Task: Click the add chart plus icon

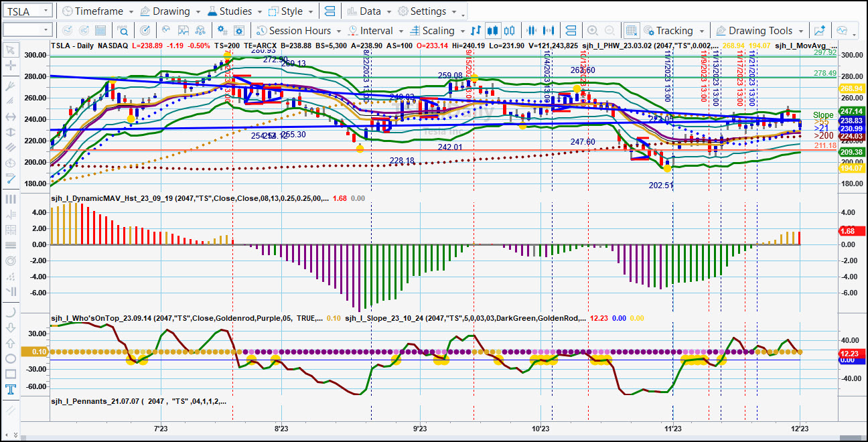Action: [x=820, y=30]
